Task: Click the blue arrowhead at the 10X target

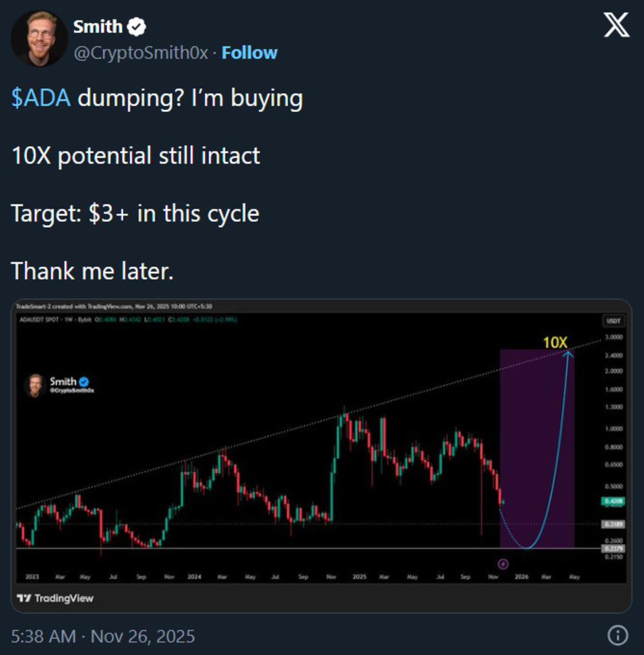Action: [569, 354]
